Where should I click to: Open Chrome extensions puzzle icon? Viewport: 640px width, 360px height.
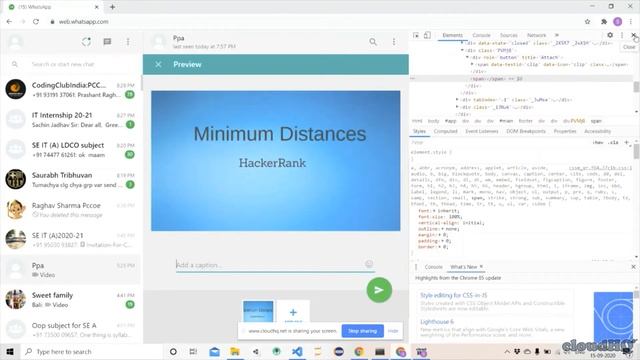coord(604,22)
